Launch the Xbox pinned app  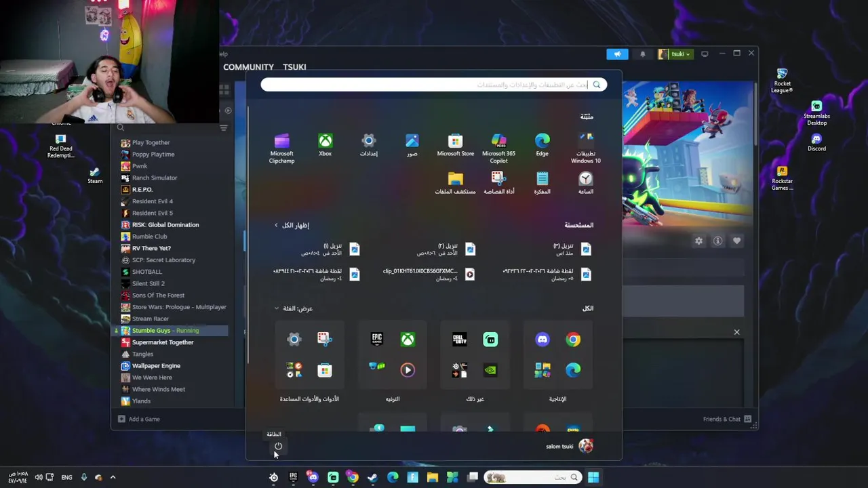tap(325, 145)
